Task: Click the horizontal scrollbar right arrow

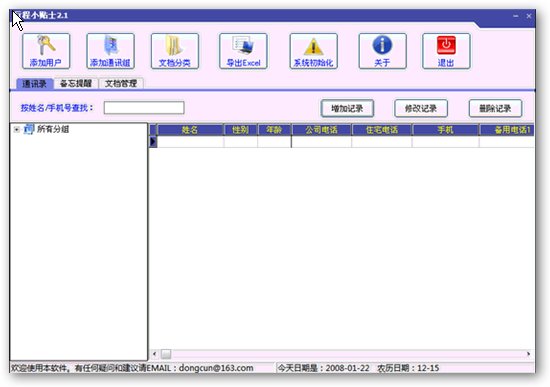Action: [x=529, y=354]
